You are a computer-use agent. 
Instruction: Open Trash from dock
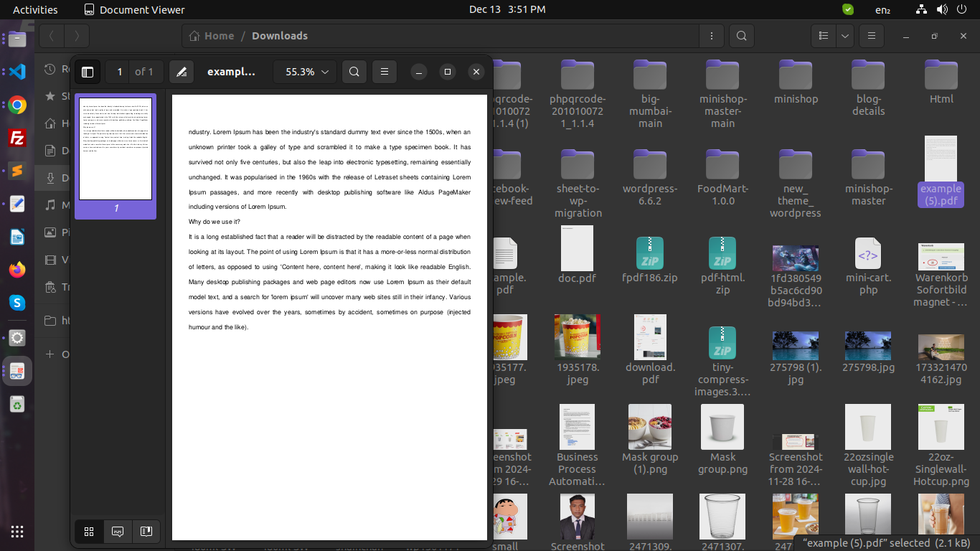tap(17, 405)
